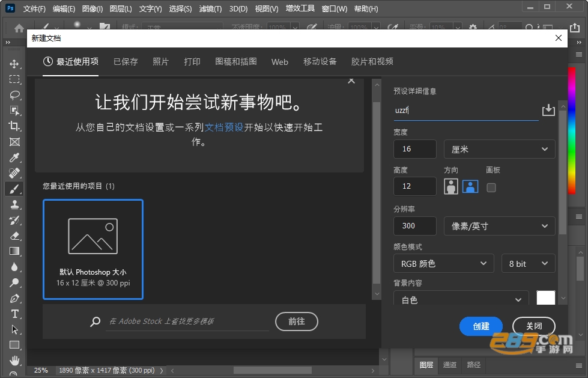The height and width of the screenshot is (378, 588).
Task: Select the Pen tool
Action: pyautogui.click(x=14, y=299)
